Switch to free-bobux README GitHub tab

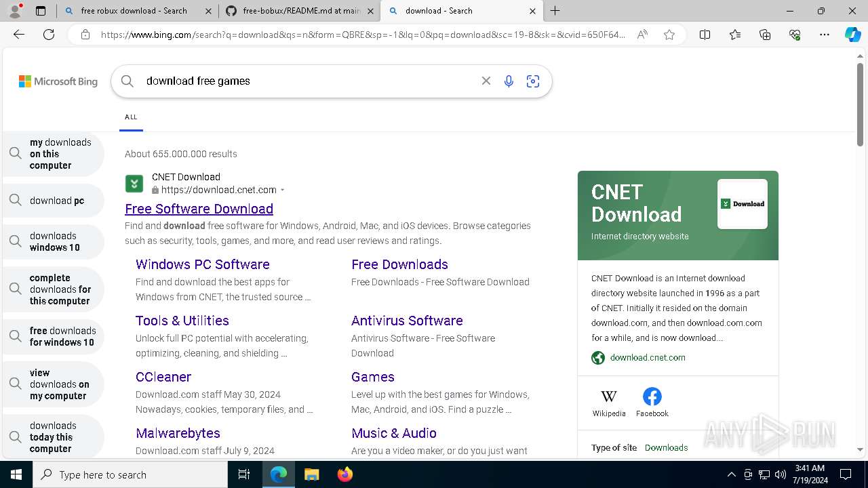coord(301,11)
